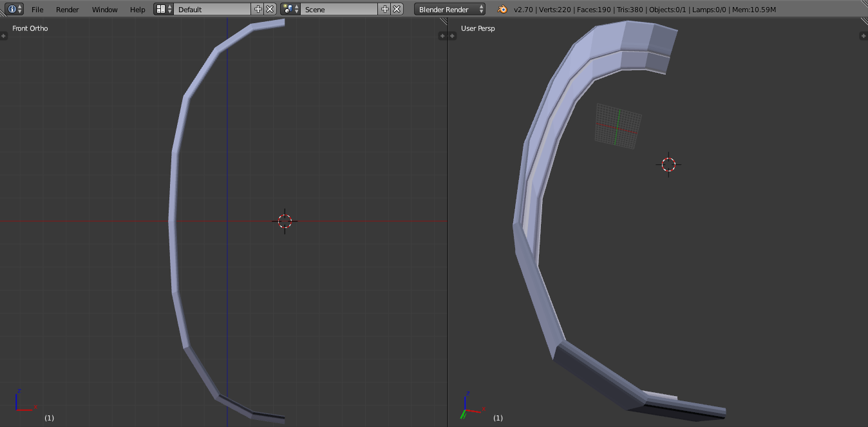This screenshot has height=427, width=868.
Task: Click the v2.70 version text
Action: (523, 10)
